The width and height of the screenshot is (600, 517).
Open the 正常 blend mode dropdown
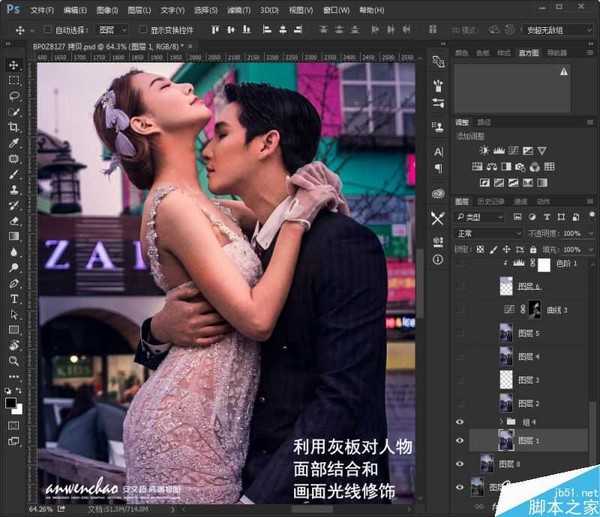[x=487, y=233]
